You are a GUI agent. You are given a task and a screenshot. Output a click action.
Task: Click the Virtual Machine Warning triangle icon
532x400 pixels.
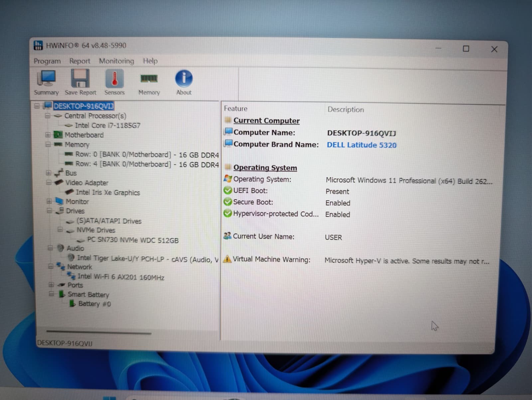(x=227, y=259)
